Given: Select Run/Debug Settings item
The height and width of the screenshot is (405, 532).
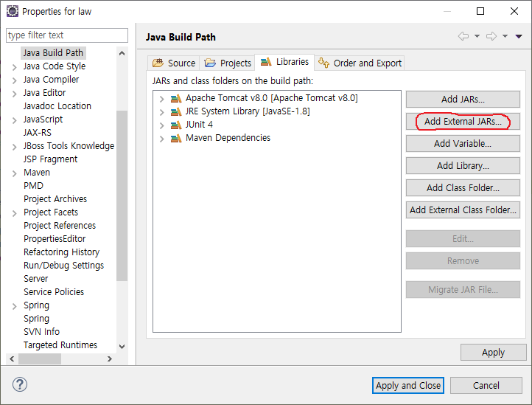Looking at the screenshot, I should [64, 265].
